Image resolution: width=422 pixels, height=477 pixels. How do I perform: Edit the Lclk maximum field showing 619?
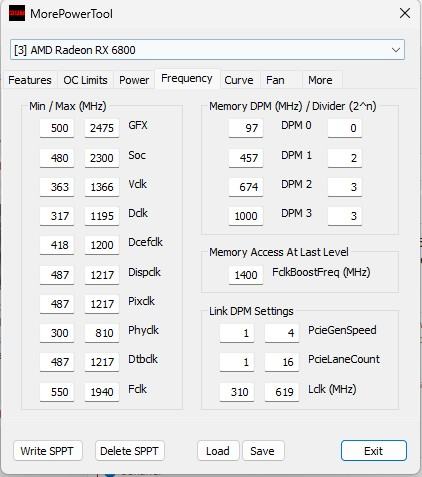[282, 392]
